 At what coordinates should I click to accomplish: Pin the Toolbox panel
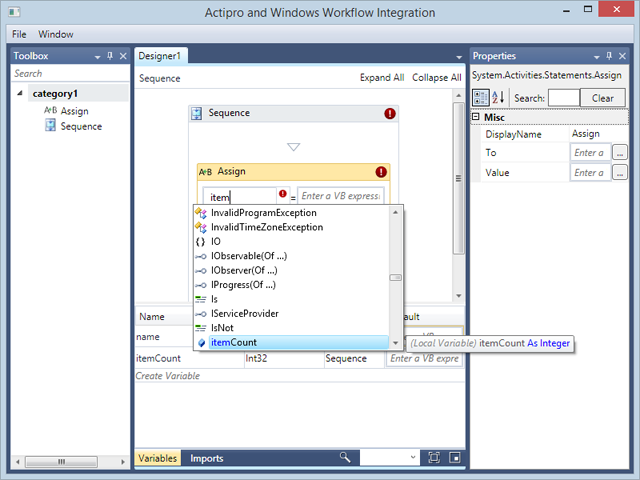[110, 56]
